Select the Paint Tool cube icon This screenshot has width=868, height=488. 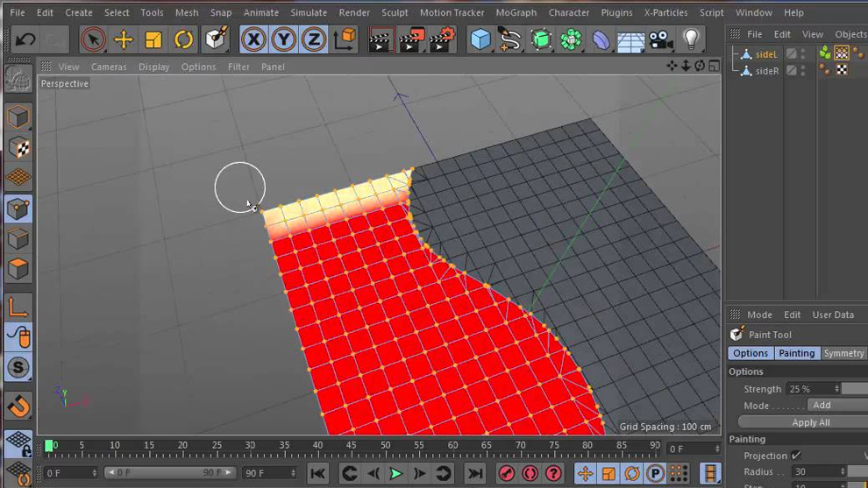coord(216,39)
